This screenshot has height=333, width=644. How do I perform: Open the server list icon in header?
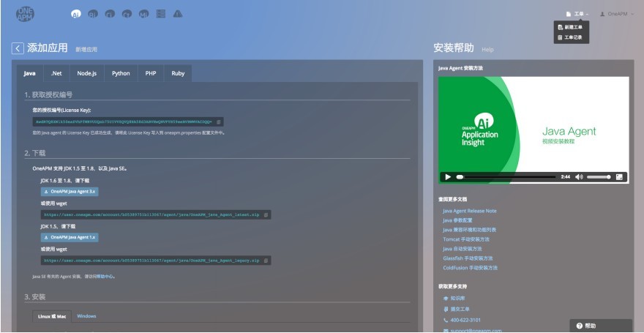(x=160, y=14)
